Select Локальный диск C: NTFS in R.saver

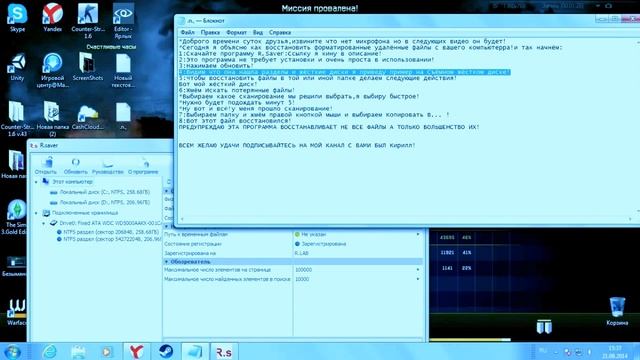pyautogui.click(x=100, y=192)
